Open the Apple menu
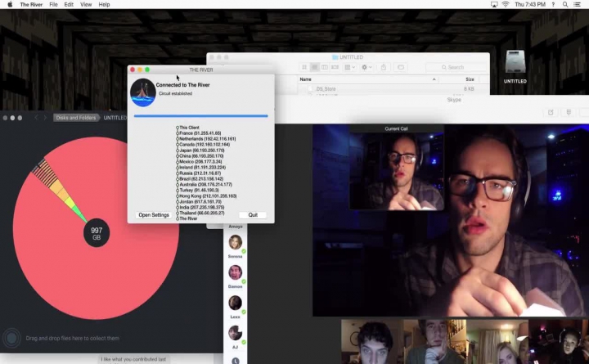This screenshot has width=589, height=364. pos(10,5)
